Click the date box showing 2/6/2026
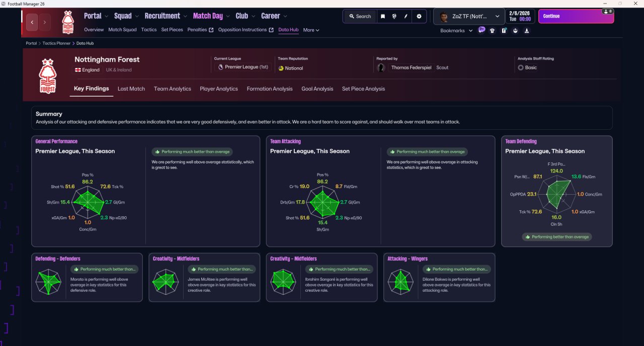This screenshot has height=346, width=644. click(x=520, y=16)
